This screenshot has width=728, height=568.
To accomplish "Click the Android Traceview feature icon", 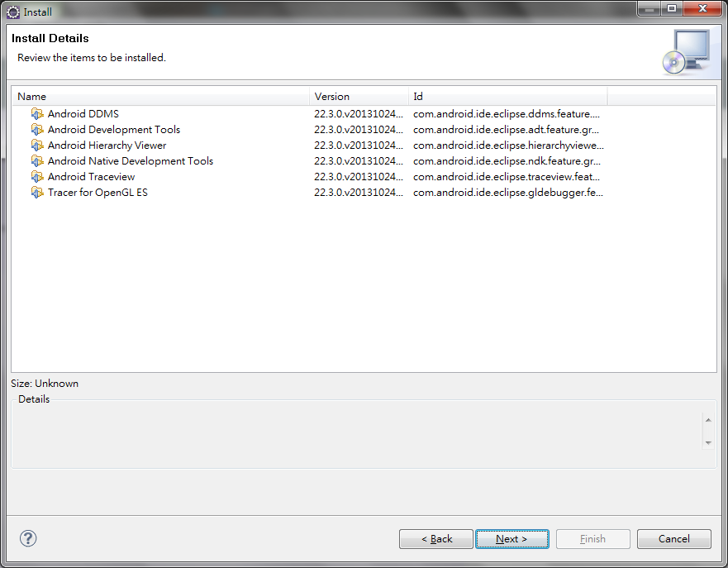I will [x=37, y=176].
